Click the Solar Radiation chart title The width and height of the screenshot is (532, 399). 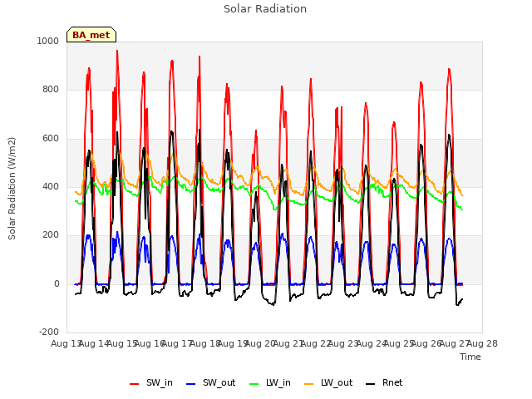(265, 9)
